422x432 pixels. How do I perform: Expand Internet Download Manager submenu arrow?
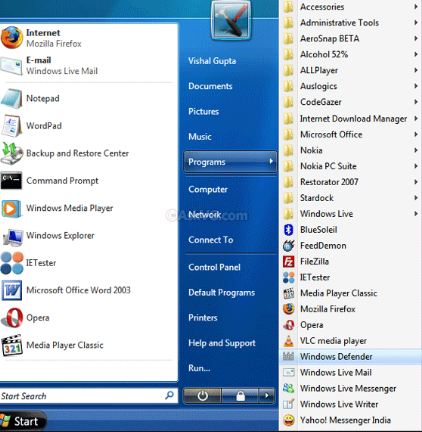pyautogui.click(x=416, y=118)
